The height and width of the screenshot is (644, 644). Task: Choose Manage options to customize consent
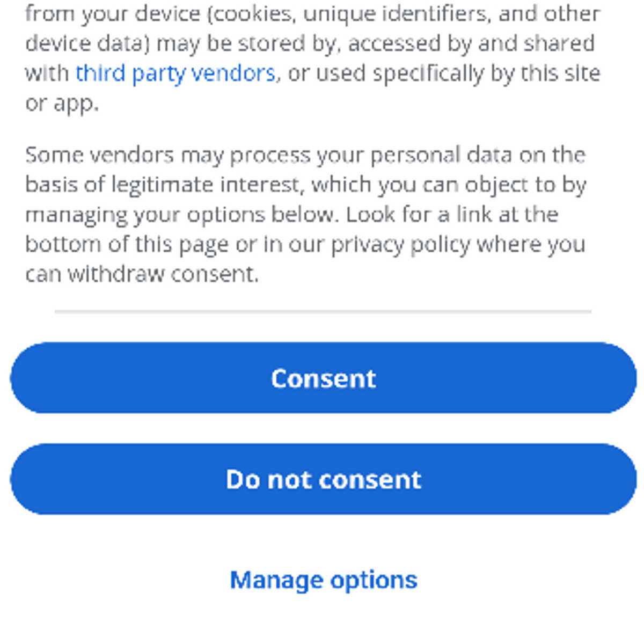point(324,580)
